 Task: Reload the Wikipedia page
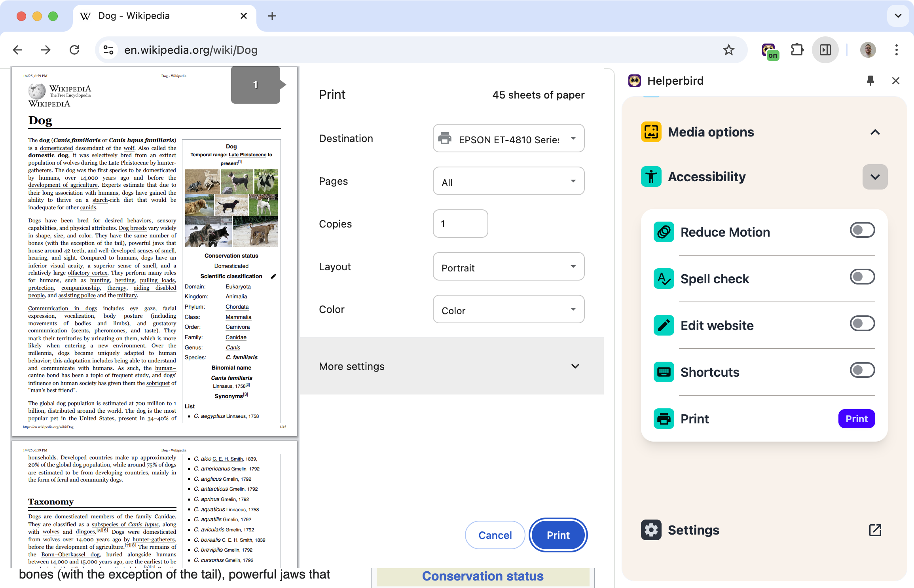(74, 50)
